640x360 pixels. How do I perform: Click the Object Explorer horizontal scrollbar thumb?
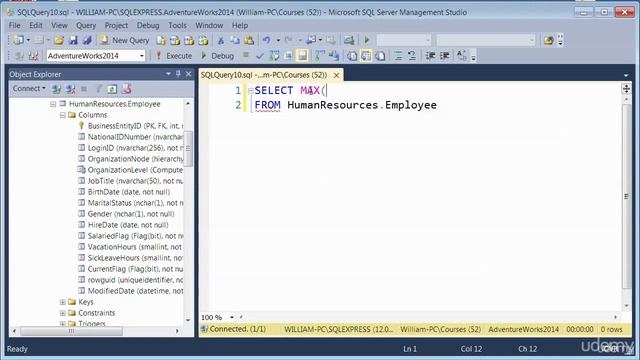pyautogui.click(x=71, y=331)
